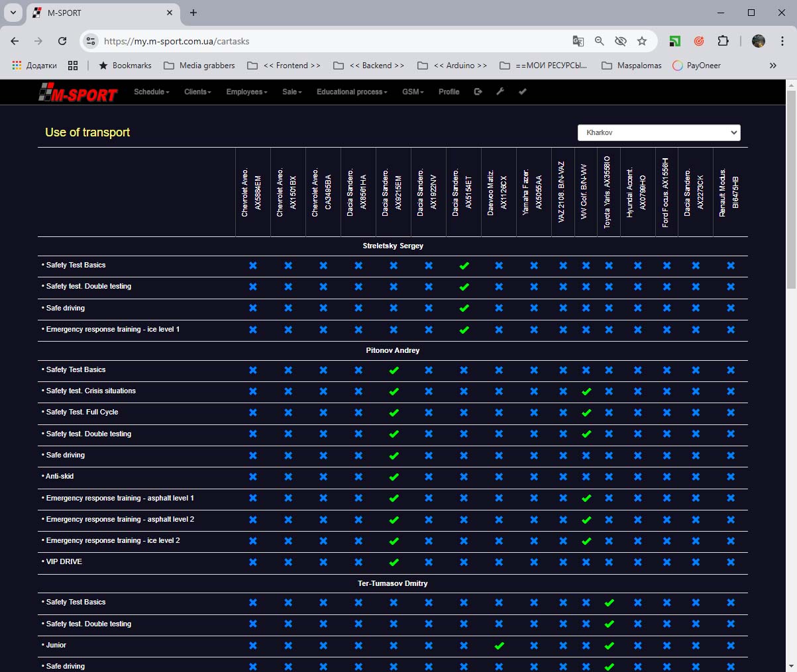The image size is (797, 672).
Task: Bookmark this page with the star icon
Action: (x=641, y=41)
